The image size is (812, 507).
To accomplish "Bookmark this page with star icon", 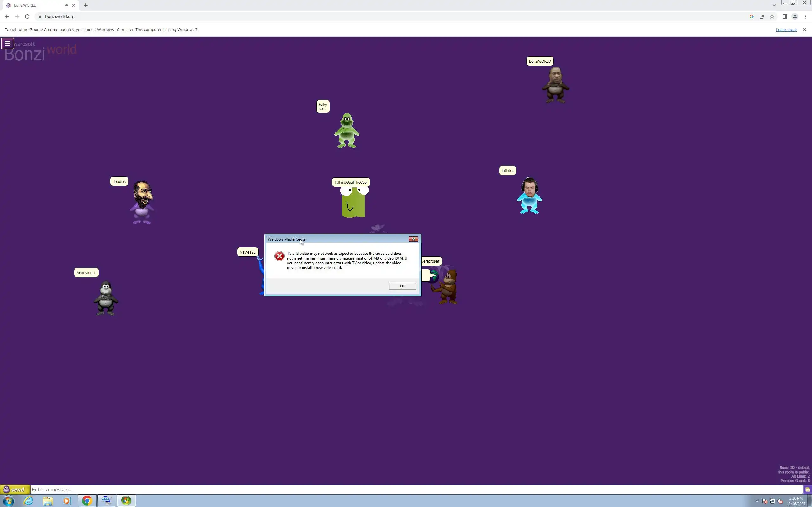I will pyautogui.click(x=772, y=16).
